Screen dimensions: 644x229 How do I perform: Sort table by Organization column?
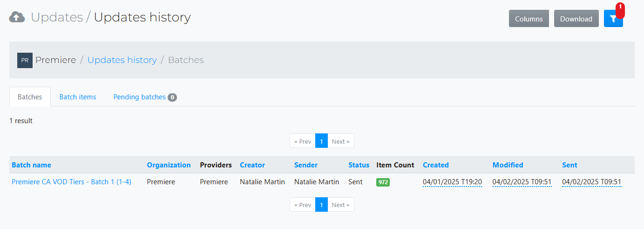169,165
